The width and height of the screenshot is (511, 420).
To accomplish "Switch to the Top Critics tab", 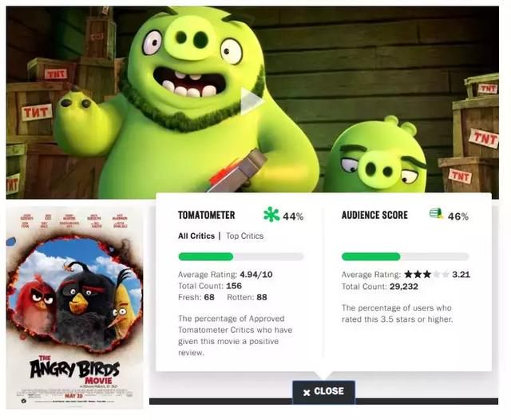I will point(245,236).
